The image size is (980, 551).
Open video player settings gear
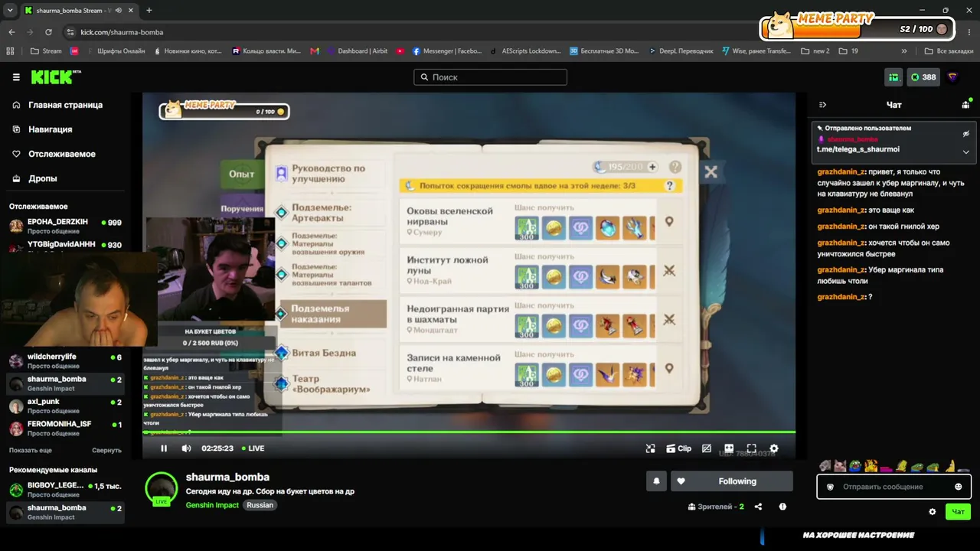click(x=774, y=448)
